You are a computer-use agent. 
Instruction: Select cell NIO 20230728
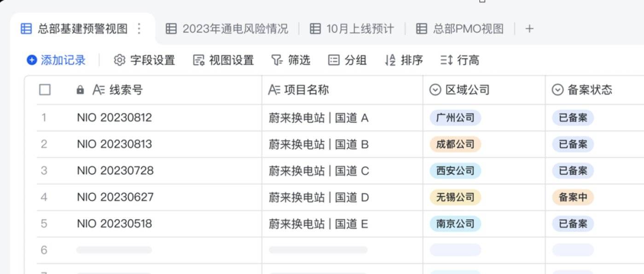tap(115, 171)
